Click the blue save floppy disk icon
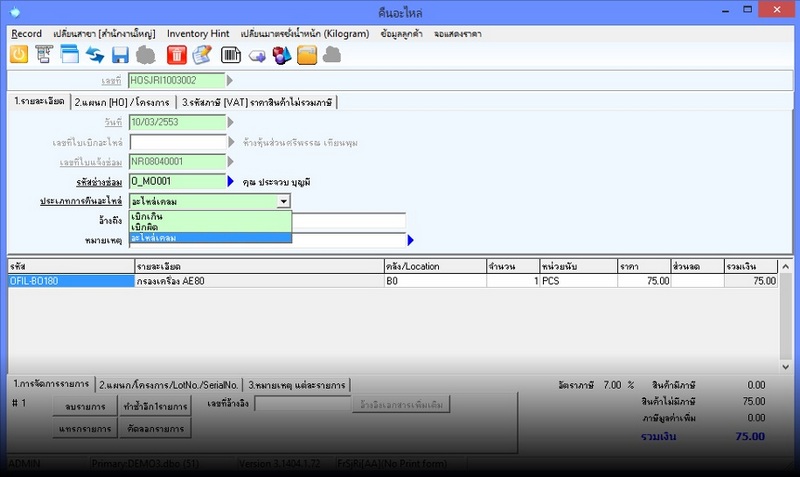The height and width of the screenshot is (477, 800). (121, 54)
